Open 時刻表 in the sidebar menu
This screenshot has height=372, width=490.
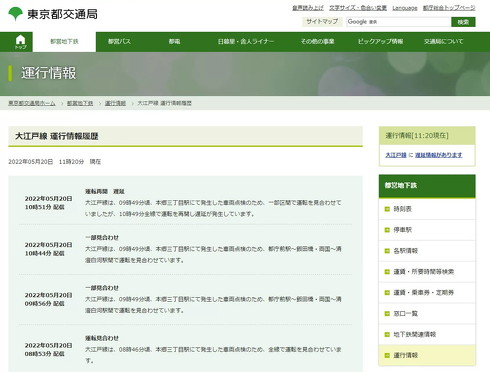(427, 209)
